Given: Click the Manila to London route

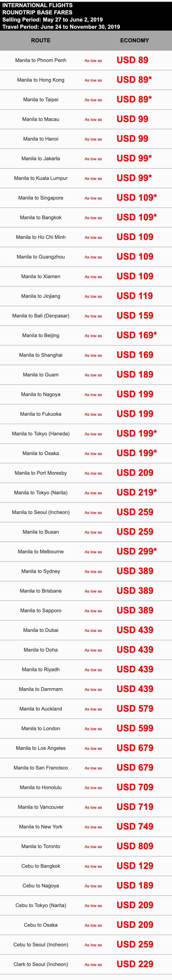Looking at the screenshot, I should pyautogui.click(x=40, y=728).
